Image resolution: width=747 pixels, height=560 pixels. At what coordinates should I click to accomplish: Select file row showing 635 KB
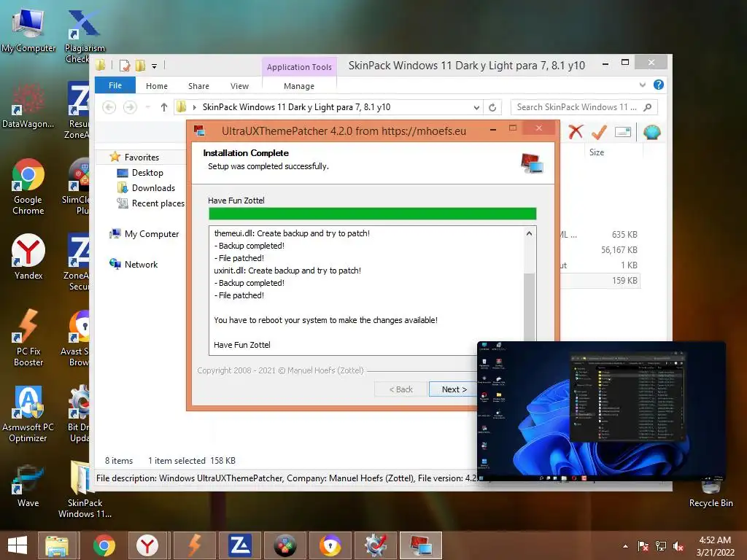pyautogui.click(x=600, y=235)
